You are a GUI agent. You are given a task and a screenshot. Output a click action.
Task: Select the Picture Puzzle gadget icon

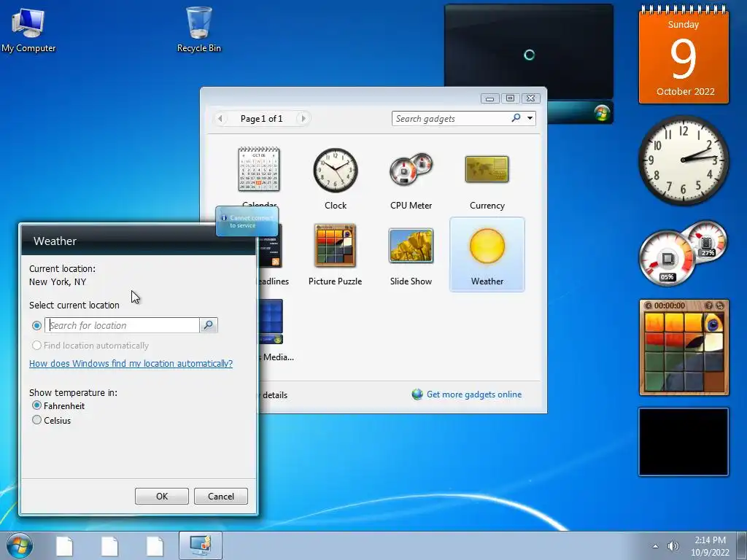335,245
